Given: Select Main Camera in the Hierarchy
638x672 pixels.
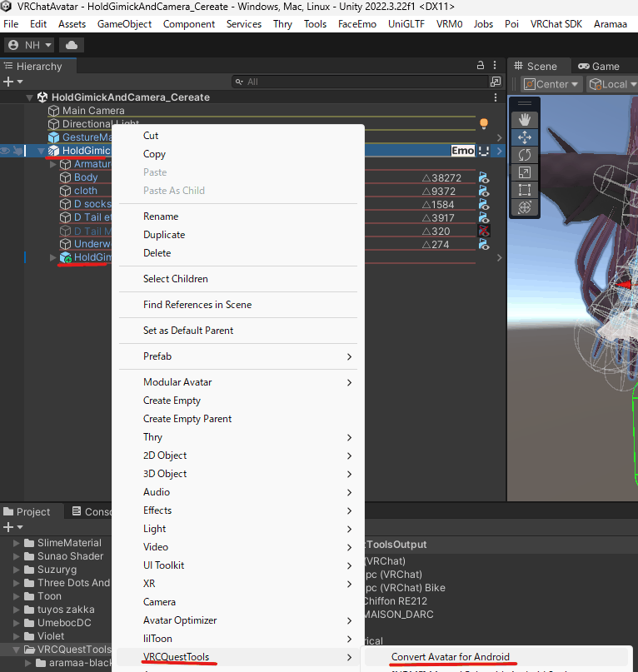Looking at the screenshot, I should 93,111.
